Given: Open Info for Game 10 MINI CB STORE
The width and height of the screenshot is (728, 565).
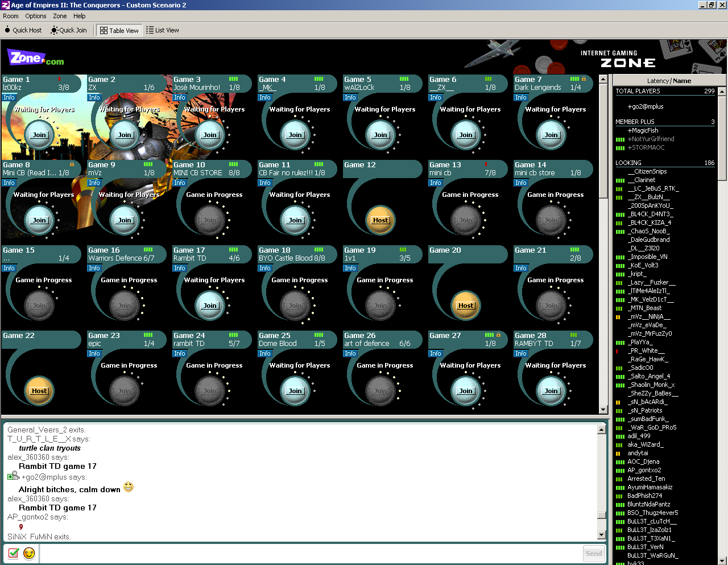Looking at the screenshot, I should click(180, 183).
